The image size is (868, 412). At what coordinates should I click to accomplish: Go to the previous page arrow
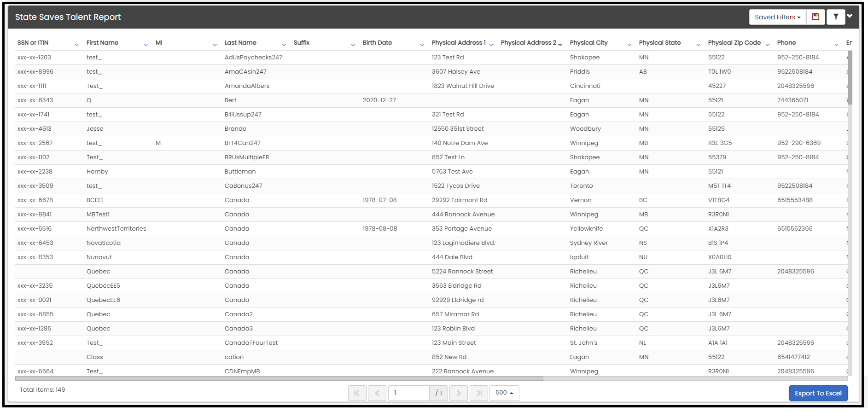(377, 393)
